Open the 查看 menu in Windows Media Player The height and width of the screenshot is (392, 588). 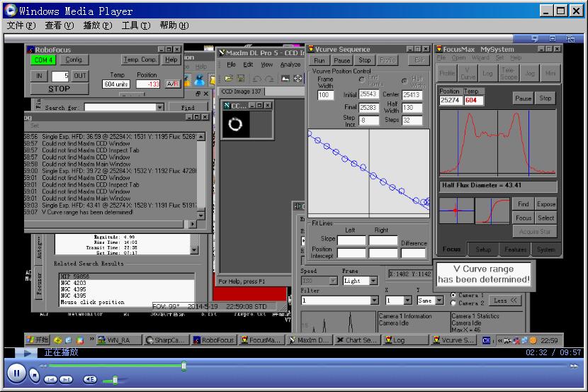tap(60, 25)
